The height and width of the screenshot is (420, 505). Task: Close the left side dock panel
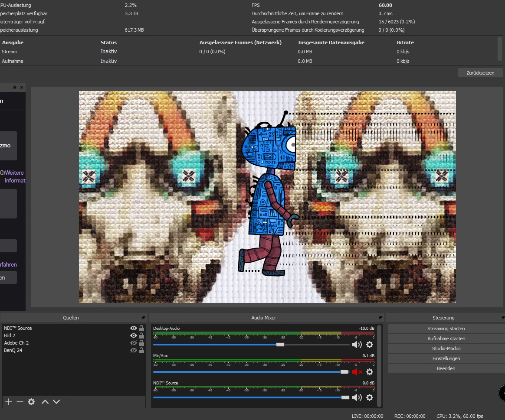coord(22,87)
